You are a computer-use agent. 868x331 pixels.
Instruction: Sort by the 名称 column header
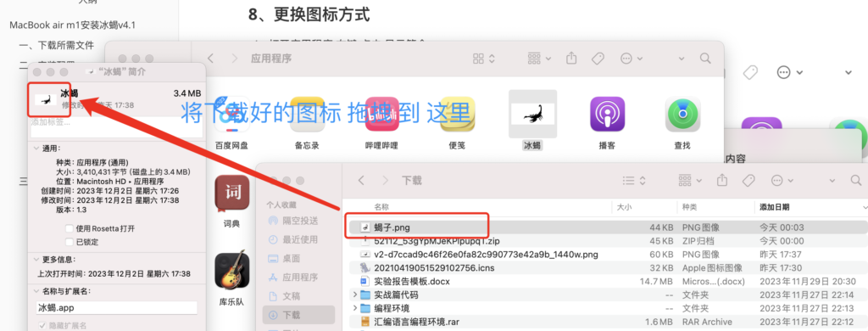(381, 207)
